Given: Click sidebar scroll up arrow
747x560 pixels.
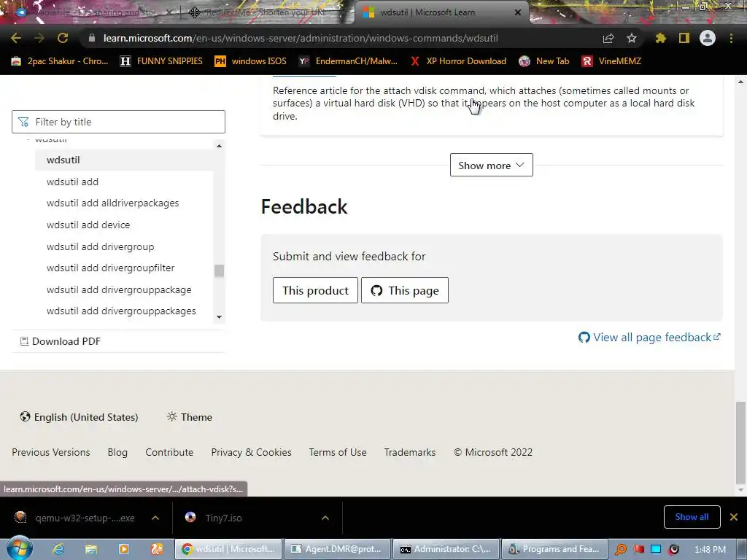Looking at the screenshot, I should [x=219, y=146].
